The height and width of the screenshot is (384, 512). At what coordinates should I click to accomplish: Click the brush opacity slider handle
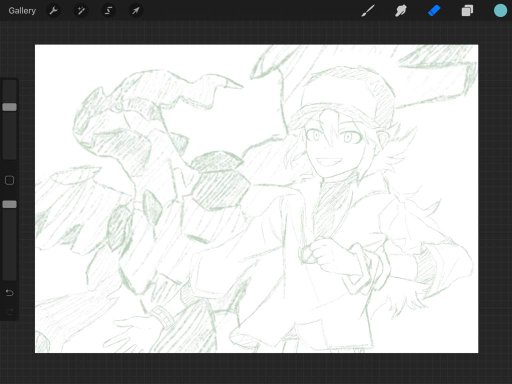coord(9,204)
